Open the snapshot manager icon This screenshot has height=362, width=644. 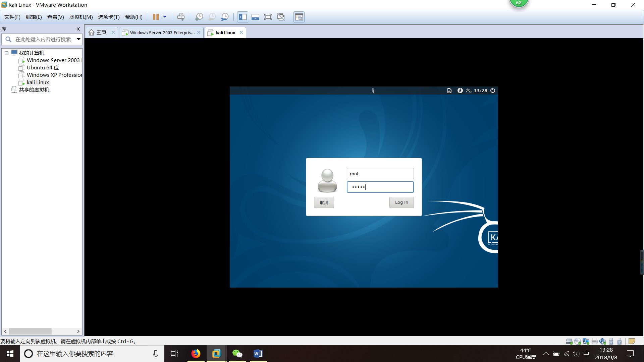(x=225, y=17)
